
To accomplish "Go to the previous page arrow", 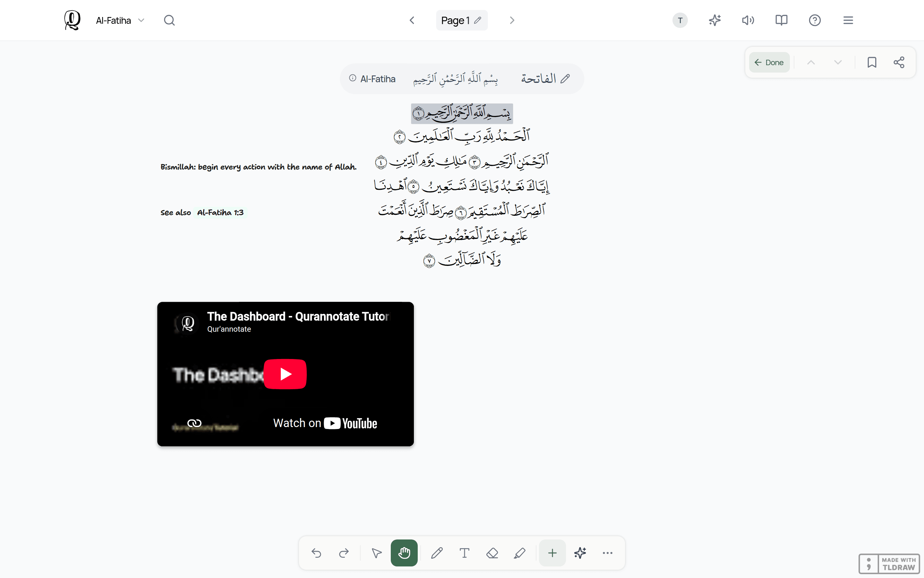I will (x=412, y=20).
